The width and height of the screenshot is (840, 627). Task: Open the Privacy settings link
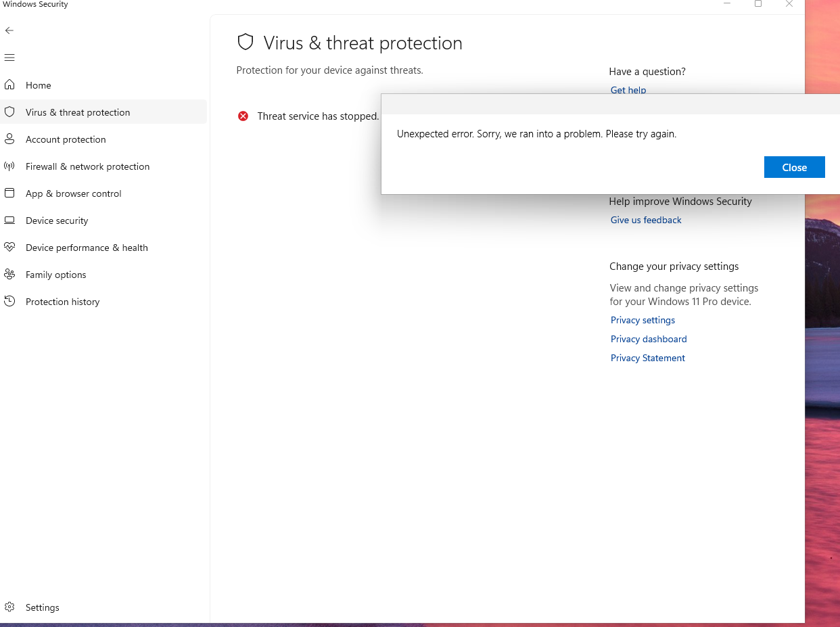(x=643, y=320)
